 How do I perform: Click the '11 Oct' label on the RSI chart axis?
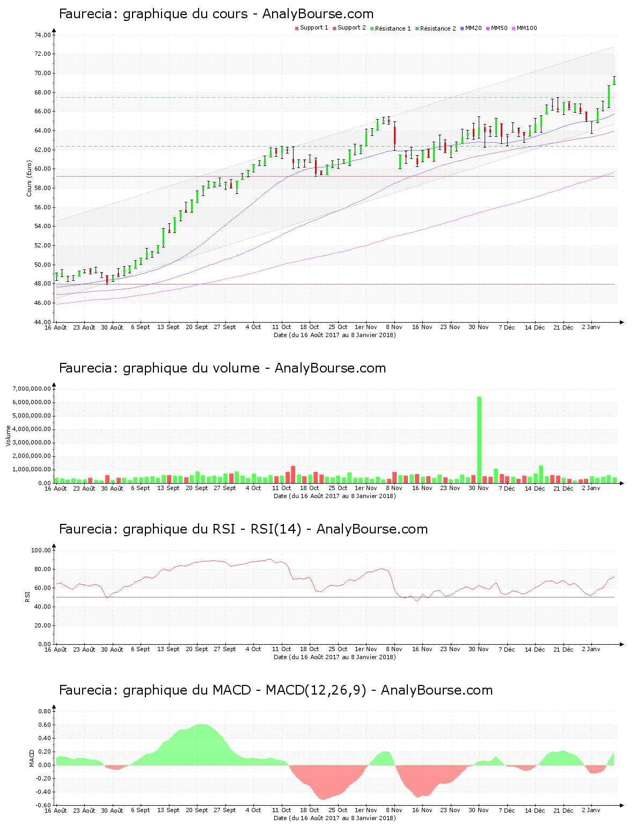281,649
